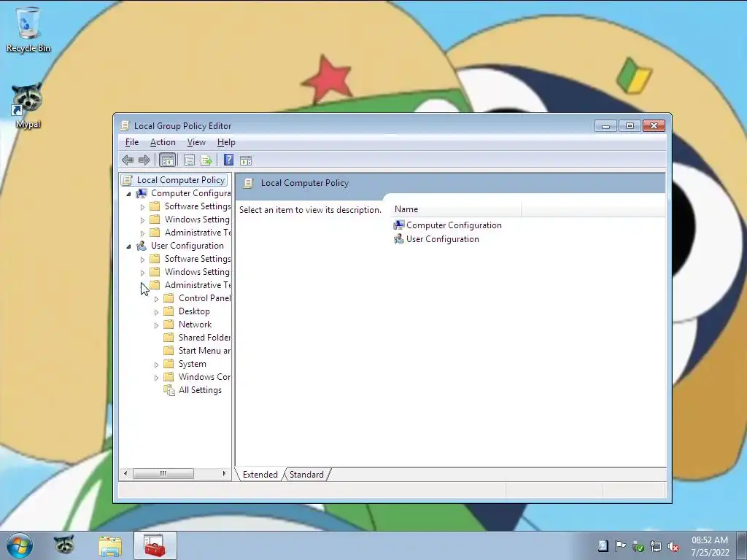The height and width of the screenshot is (560, 747).
Task: Click the All Settings icon in the tree
Action: point(169,390)
